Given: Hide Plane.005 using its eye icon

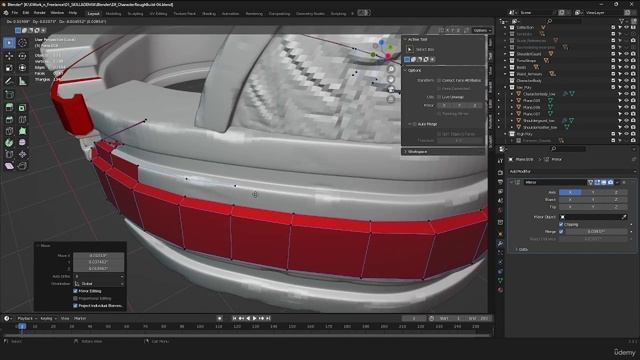Looking at the screenshot, I should click(x=627, y=100).
